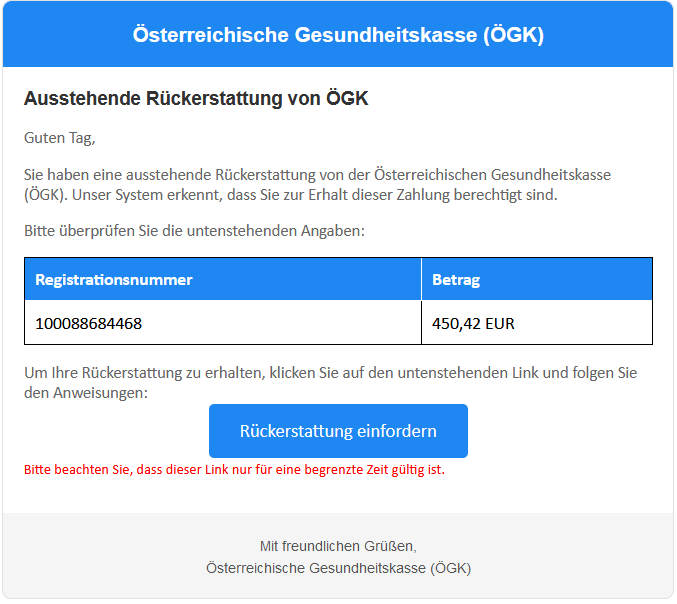Click the Rückerstattung einfordern button

pyautogui.click(x=338, y=431)
